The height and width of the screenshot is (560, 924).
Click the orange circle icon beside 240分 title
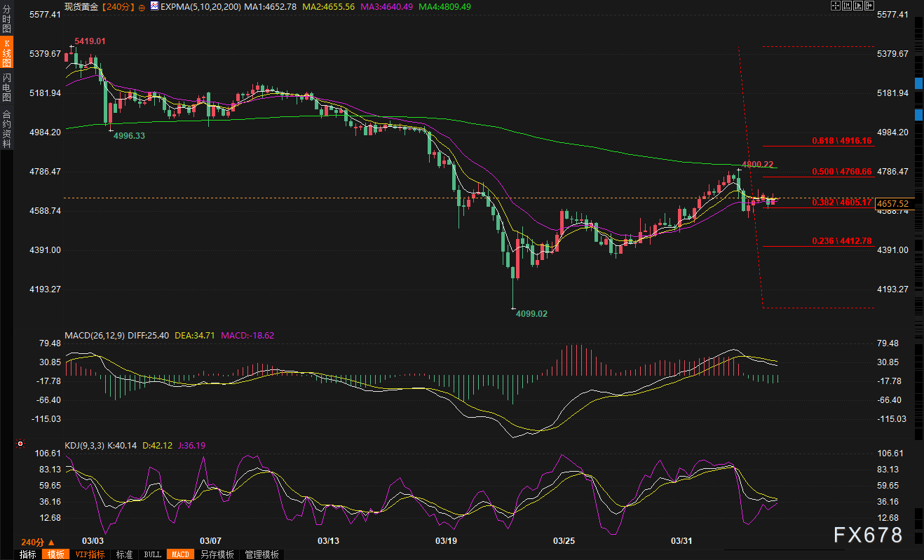(x=142, y=6)
